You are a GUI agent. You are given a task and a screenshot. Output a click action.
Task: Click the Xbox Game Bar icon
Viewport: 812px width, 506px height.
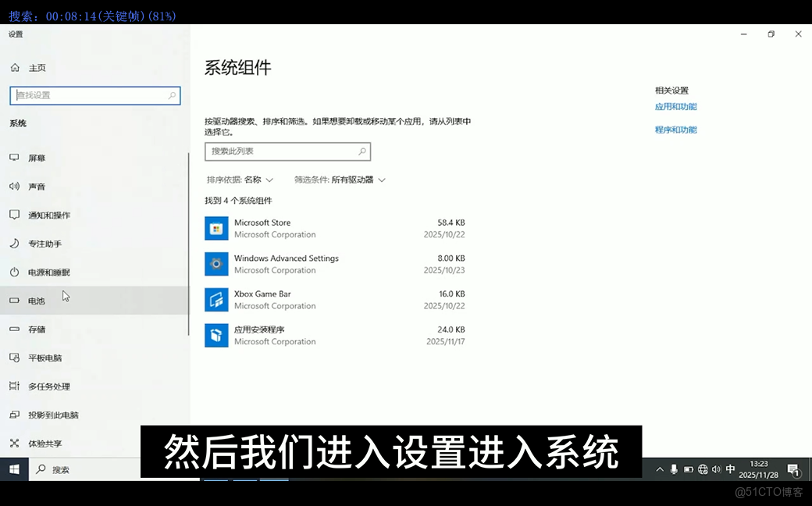point(216,299)
